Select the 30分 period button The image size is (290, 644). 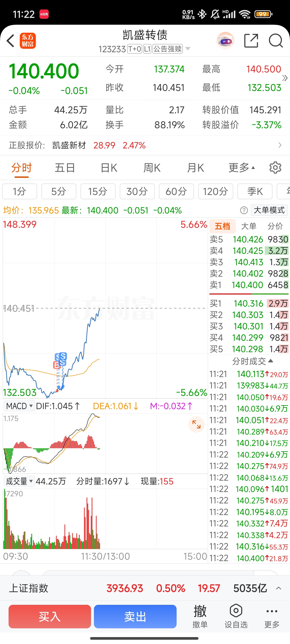tap(137, 191)
